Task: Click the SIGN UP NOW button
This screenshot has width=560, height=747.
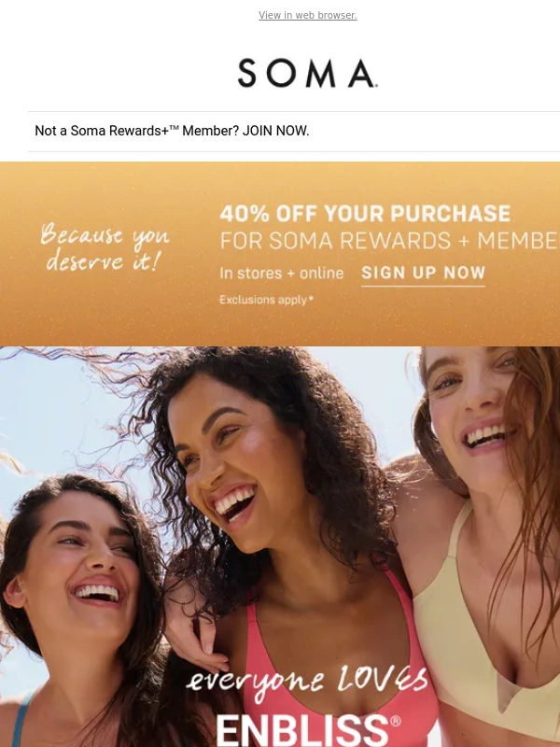Action: click(x=423, y=273)
